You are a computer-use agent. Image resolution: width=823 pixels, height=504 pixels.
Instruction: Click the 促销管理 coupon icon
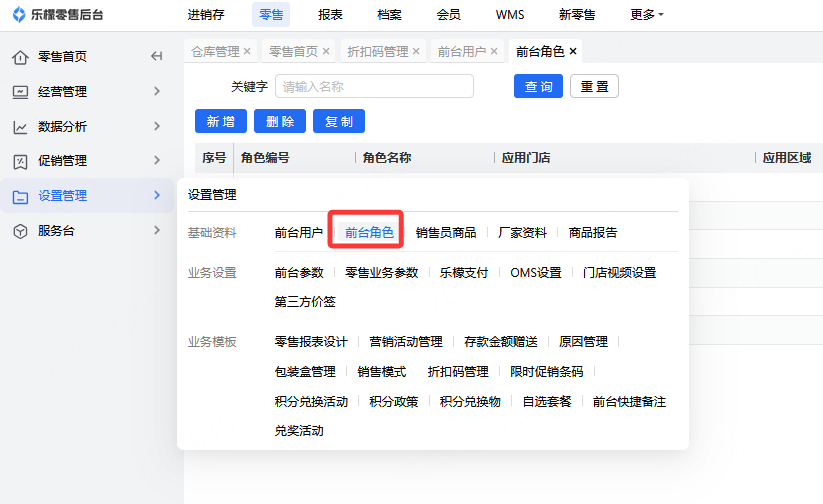pyautogui.click(x=20, y=161)
